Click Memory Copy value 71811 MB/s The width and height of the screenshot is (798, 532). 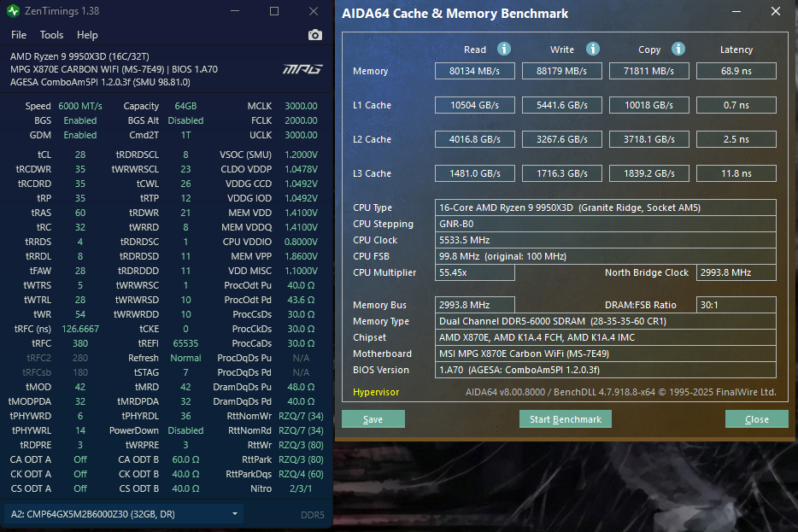(648, 71)
